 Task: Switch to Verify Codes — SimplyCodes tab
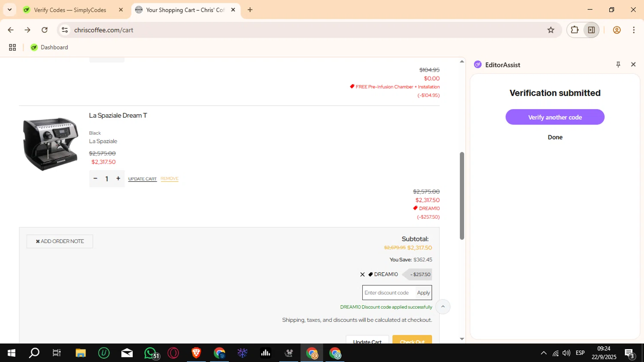click(70, 10)
